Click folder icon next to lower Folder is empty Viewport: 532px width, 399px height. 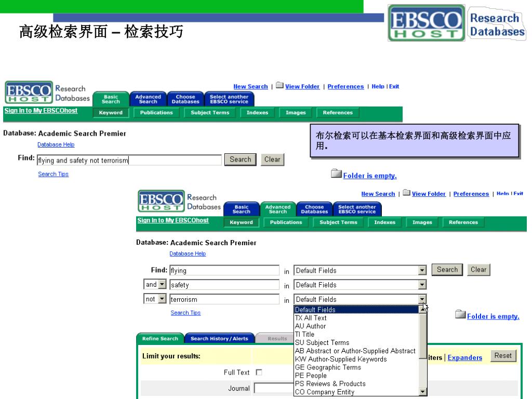[x=460, y=314]
